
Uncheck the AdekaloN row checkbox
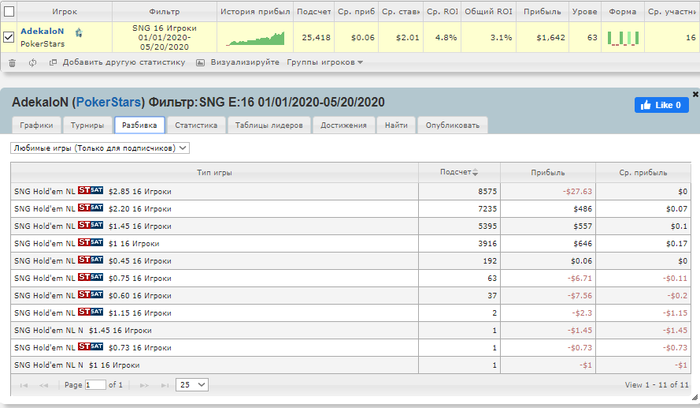[x=8, y=37]
